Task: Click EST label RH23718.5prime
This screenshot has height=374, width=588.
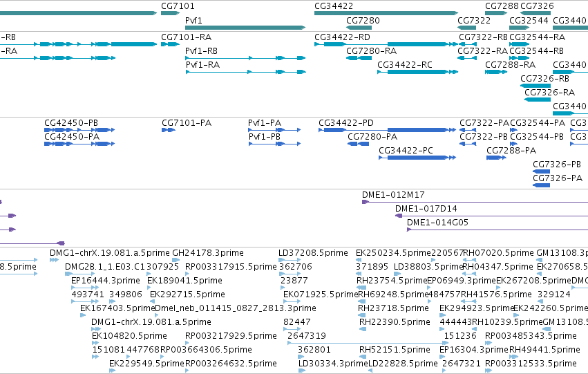Action: (x=393, y=309)
